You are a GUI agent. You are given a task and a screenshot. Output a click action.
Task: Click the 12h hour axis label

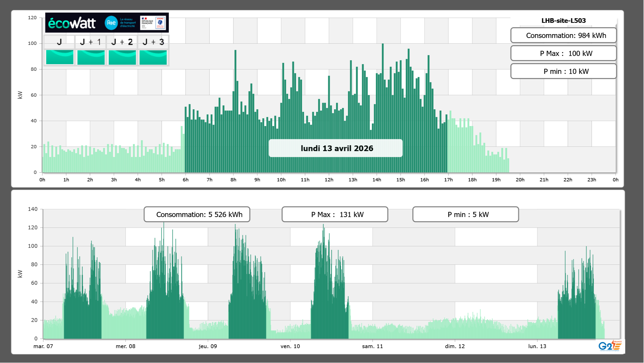click(x=329, y=180)
